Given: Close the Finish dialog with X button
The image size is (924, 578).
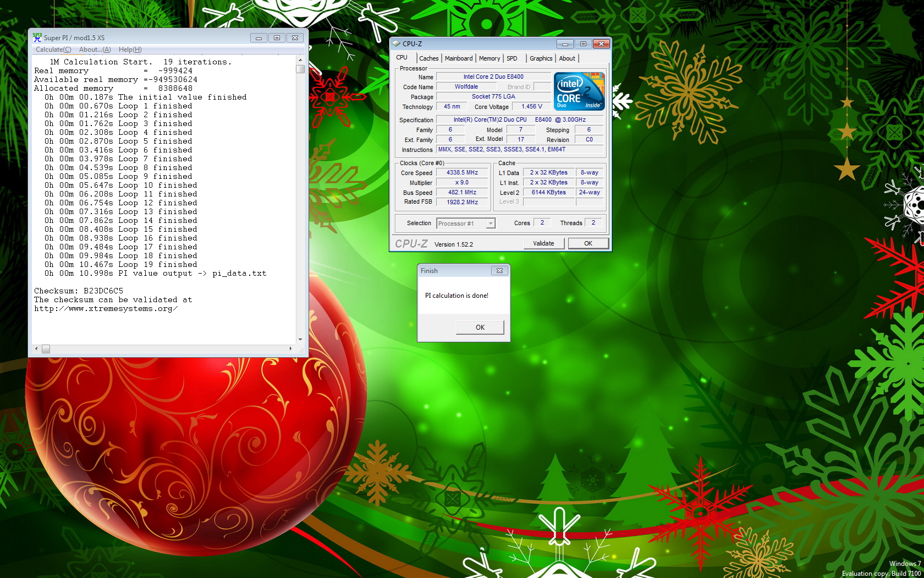Looking at the screenshot, I should click(x=499, y=270).
